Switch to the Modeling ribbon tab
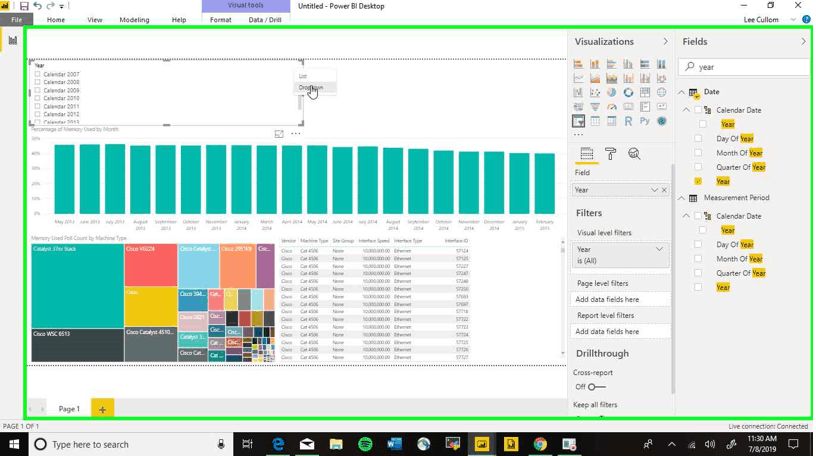The width and height of the screenshot is (816, 457). pyautogui.click(x=134, y=20)
